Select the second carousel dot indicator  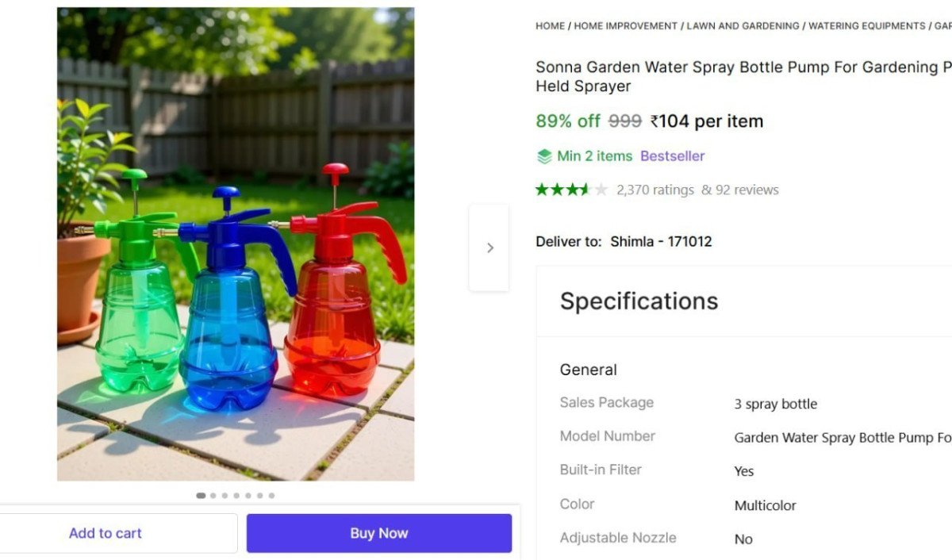click(213, 496)
